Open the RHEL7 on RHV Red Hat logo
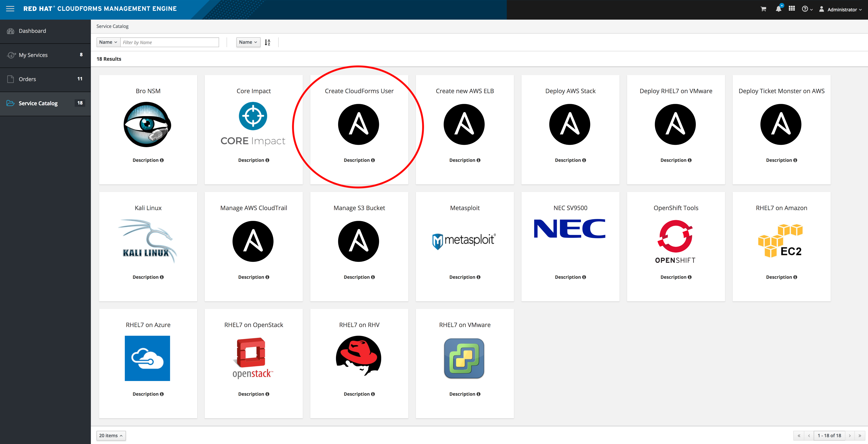 click(359, 356)
